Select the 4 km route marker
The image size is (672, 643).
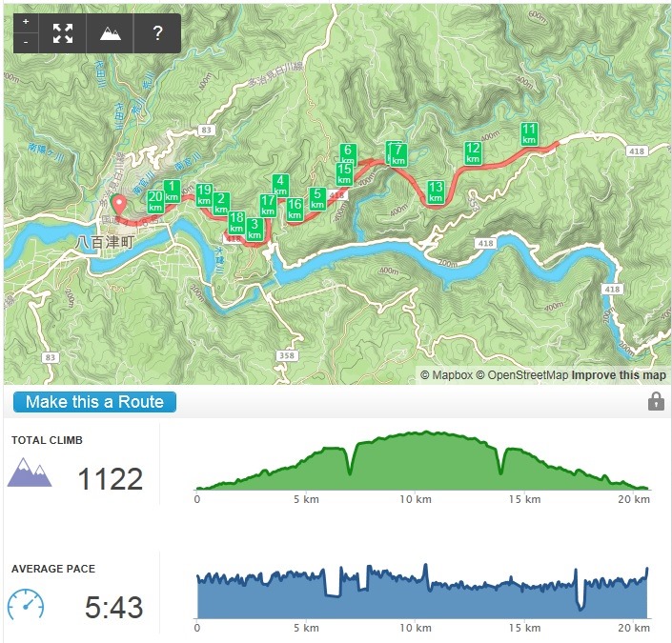[x=280, y=185]
